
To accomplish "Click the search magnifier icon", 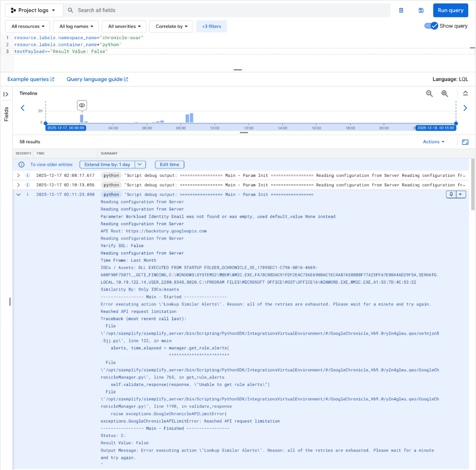I will 71,10.
